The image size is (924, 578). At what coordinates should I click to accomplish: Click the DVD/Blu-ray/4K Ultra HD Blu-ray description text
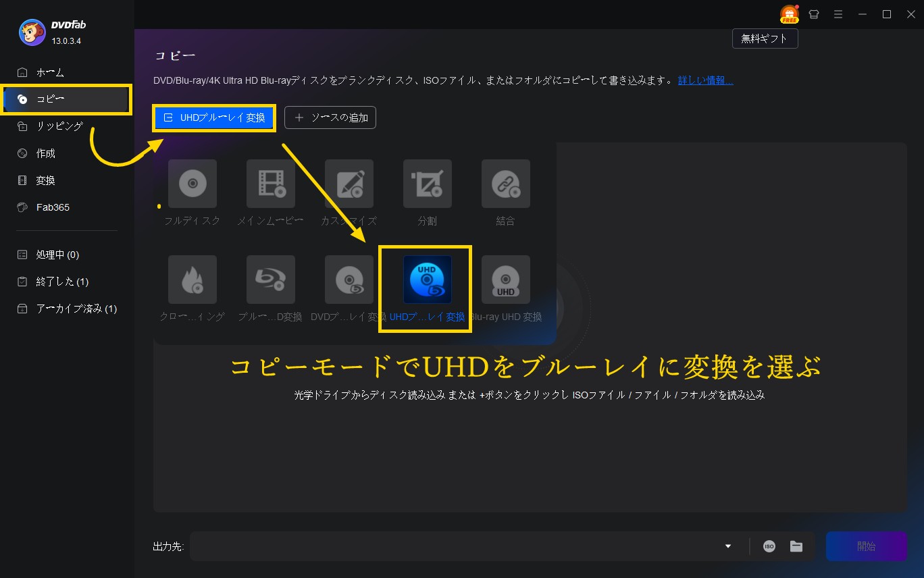click(413, 80)
